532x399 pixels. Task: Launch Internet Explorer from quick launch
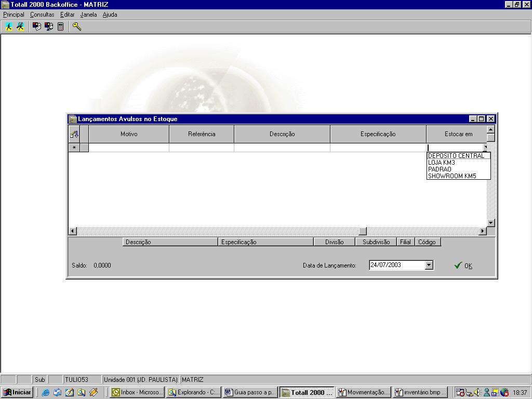point(46,393)
